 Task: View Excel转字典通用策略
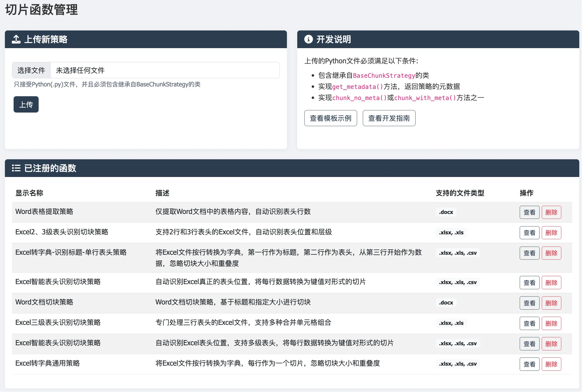(529, 364)
